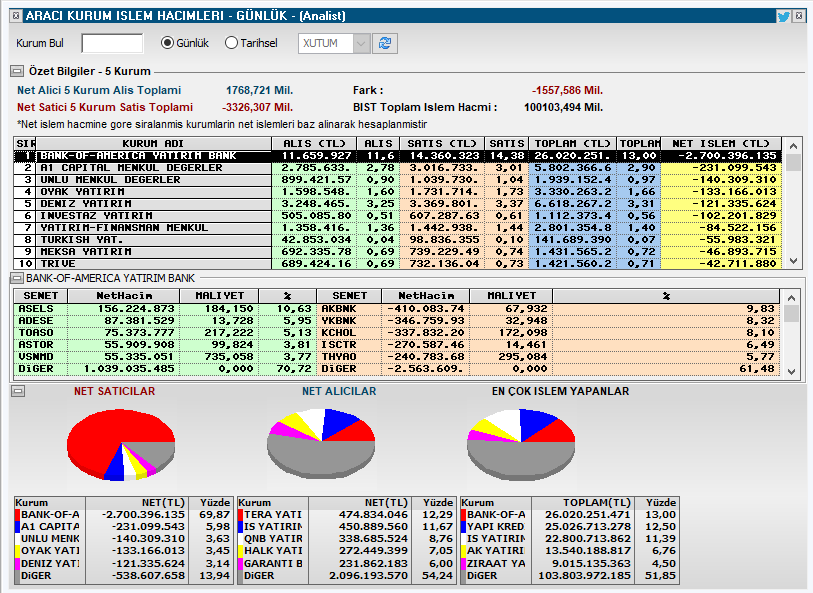Sort by ALIS (TL) column header
This screenshot has height=593, width=813.
tap(314, 143)
